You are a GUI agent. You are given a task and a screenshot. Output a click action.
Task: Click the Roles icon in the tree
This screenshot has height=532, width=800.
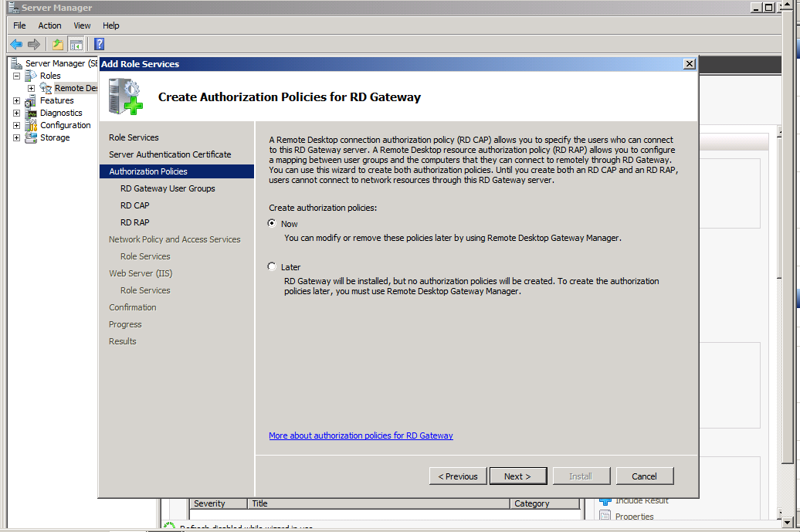[x=31, y=76]
